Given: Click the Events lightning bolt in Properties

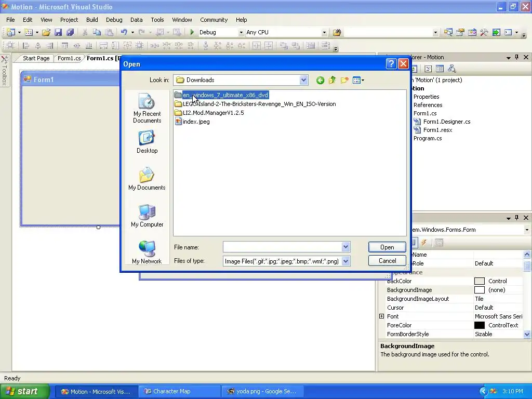Looking at the screenshot, I should [423, 243].
